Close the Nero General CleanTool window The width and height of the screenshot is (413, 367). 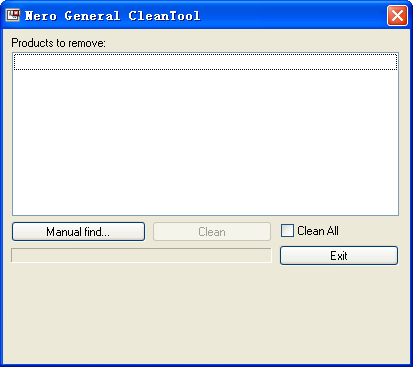pos(397,15)
